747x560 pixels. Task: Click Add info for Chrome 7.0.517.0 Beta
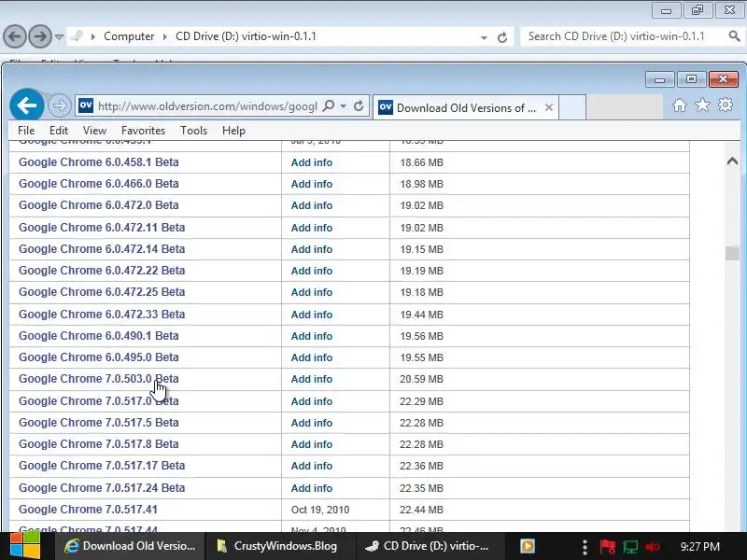(x=312, y=401)
